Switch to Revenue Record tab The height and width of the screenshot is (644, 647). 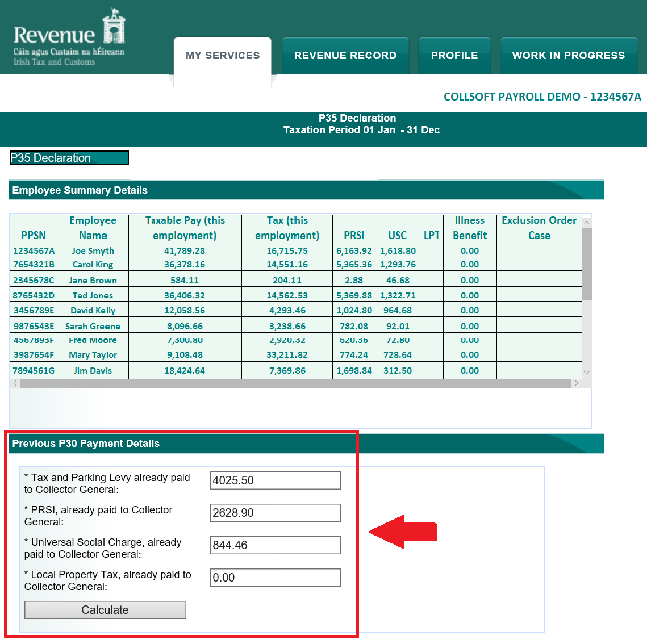[345, 56]
